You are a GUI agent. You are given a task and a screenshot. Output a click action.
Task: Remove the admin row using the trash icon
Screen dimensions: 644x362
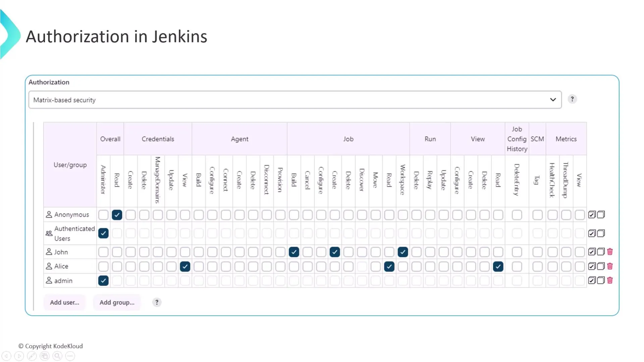click(x=610, y=281)
